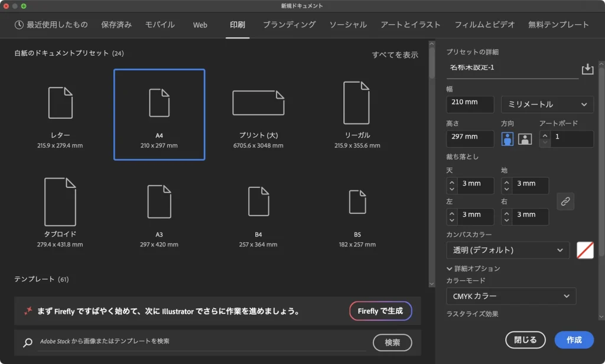
Task: Switch to the 保存済み tab
Action: coord(116,25)
